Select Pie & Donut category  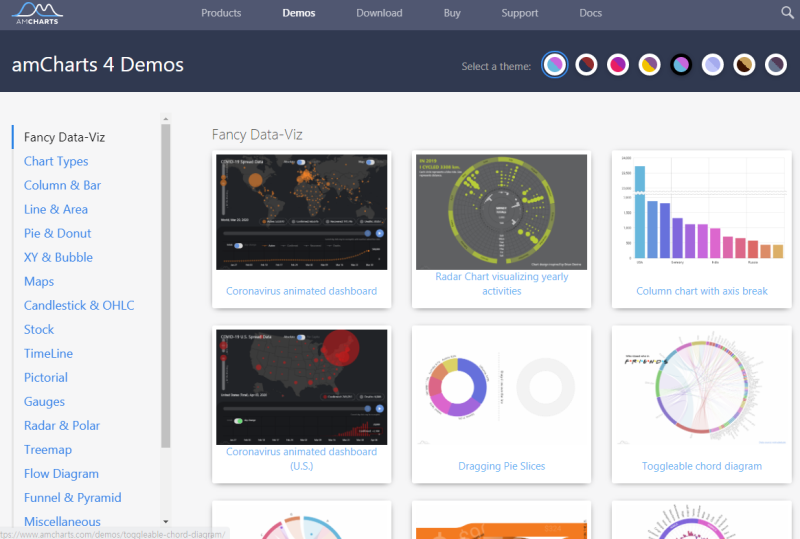tap(58, 233)
